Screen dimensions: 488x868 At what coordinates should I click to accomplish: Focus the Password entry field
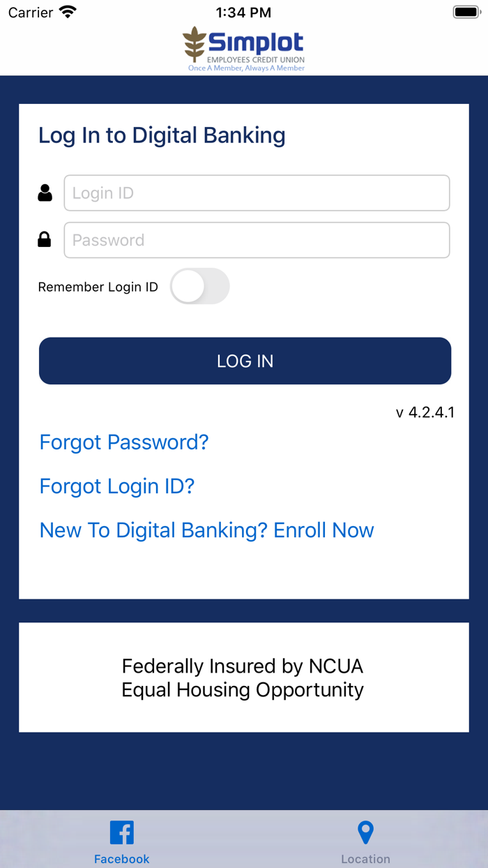coord(257,239)
